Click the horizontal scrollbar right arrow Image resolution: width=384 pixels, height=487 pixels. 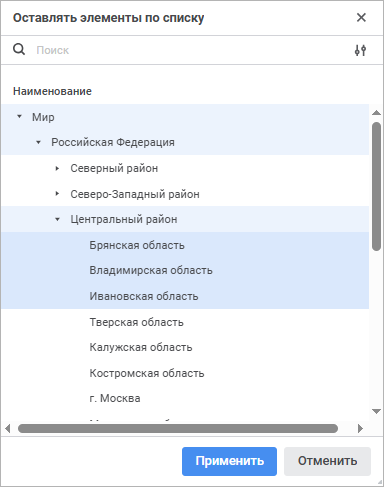(x=360, y=428)
